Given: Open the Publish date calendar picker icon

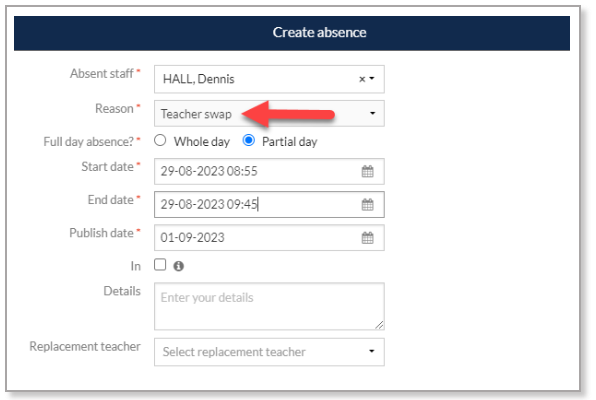Looking at the screenshot, I should tap(367, 238).
